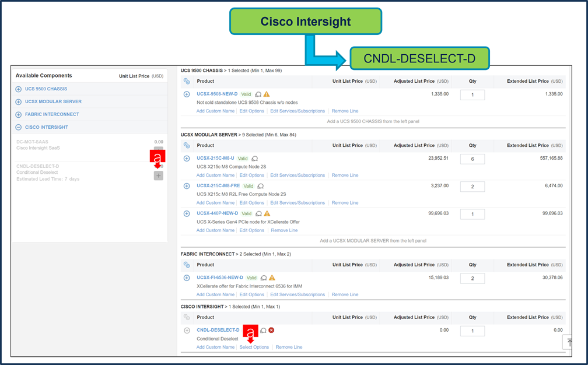Expand UCSX MODULAR SERVER component group
This screenshot has width=588, height=365.
(x=19, y=102)
